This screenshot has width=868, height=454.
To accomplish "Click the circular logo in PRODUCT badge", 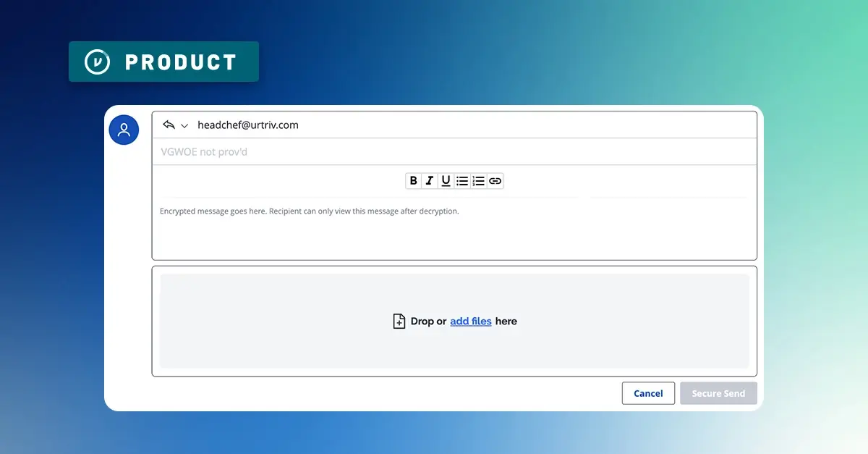I will click(x=97, y=62).
